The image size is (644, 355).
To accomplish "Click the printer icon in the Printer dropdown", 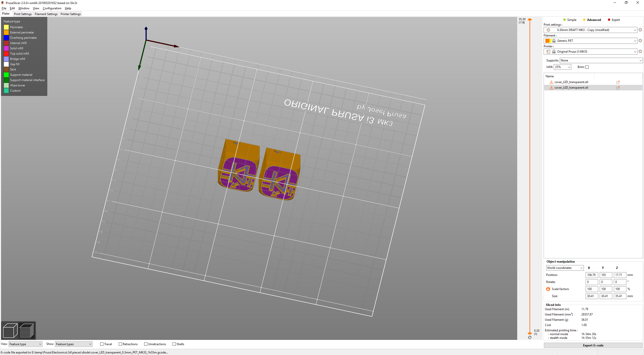I will tap(548, 52).
